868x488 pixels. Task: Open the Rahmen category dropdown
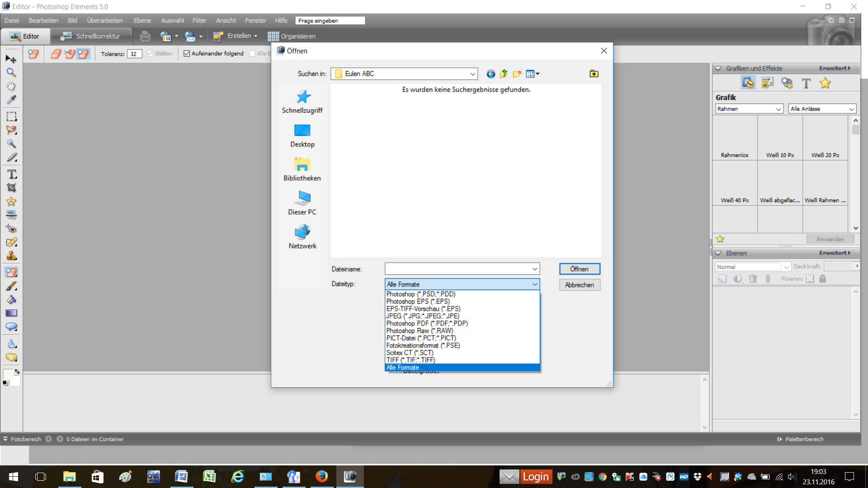[x=750, y=109]
